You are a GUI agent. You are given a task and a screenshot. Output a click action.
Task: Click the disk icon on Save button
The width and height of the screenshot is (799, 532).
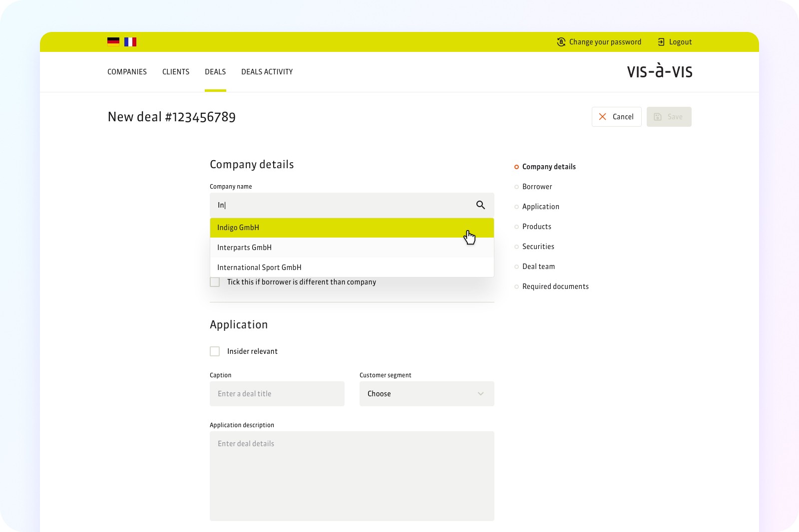(658, 117)
